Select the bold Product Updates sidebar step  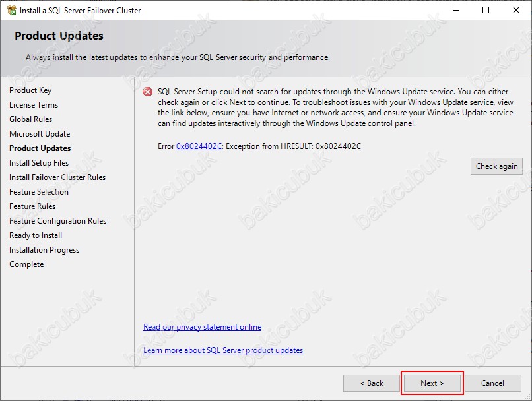coord(40,148)
